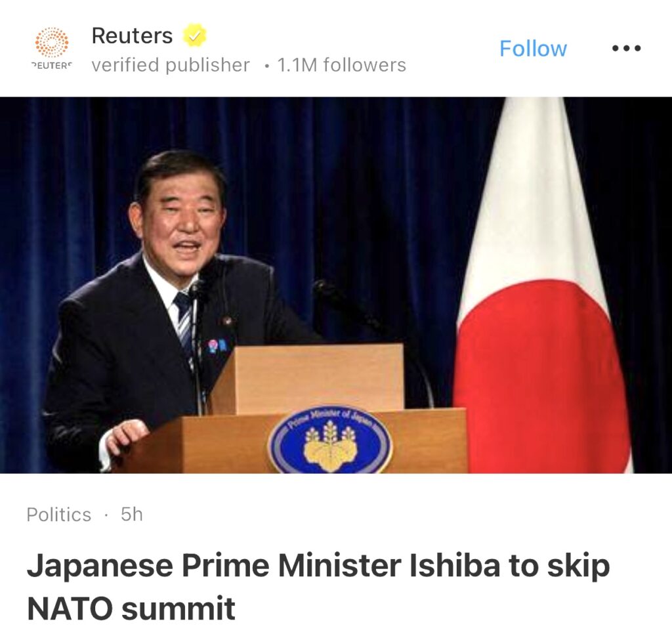Open the Reuters publisher name link
672x636 pixels.
click(132, 35)
